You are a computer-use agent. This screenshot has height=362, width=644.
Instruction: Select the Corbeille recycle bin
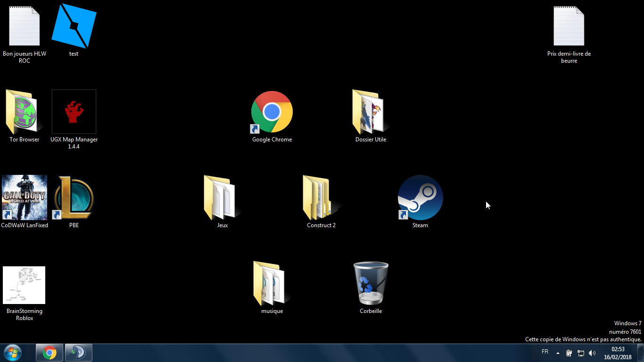pos(371,283)
